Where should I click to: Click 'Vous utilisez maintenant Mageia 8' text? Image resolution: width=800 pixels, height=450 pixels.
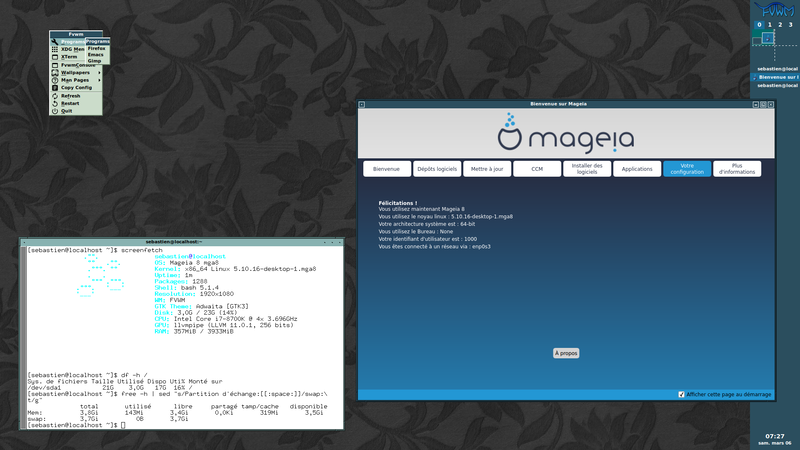[421, 209]
